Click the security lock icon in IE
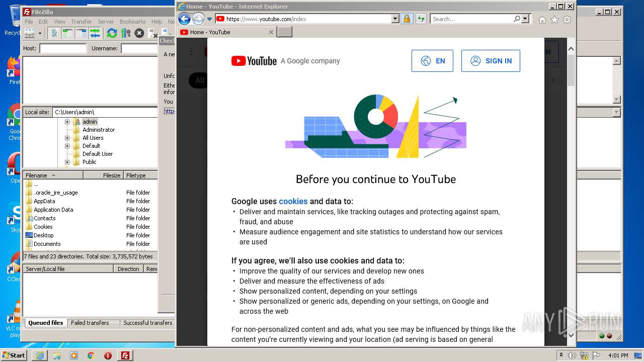This screenshot has width=644, height=362. (407, 19)
